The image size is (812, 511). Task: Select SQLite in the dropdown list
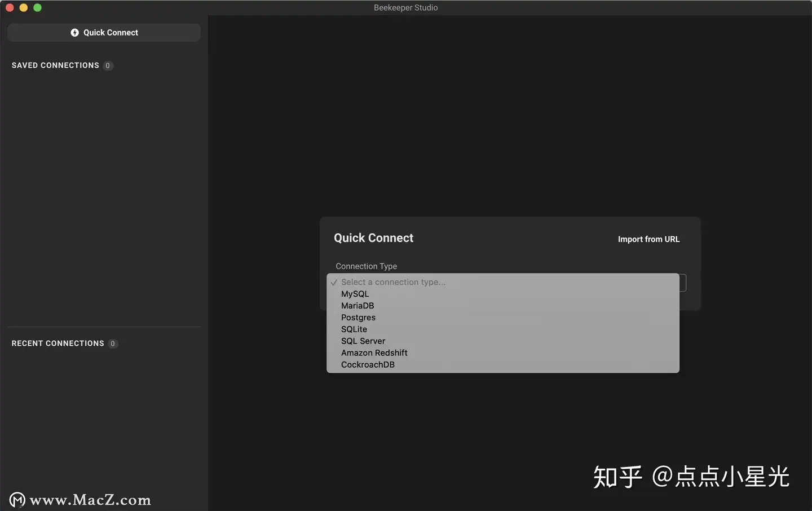[503, 329]
